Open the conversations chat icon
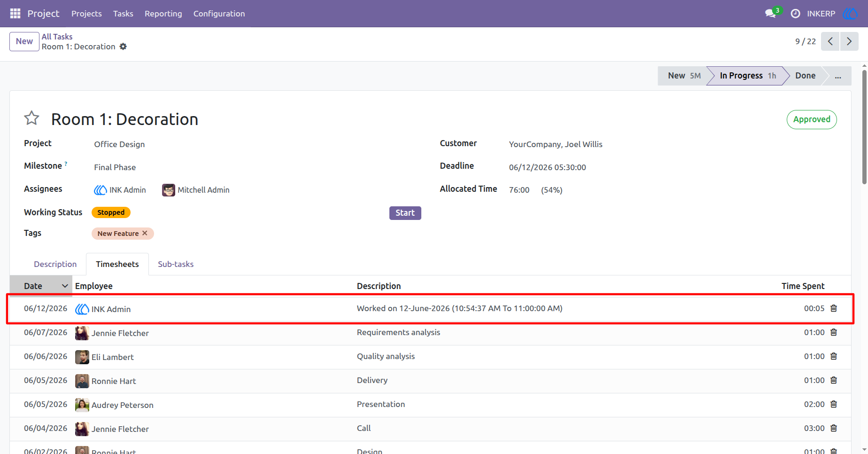 coord(770,14)
